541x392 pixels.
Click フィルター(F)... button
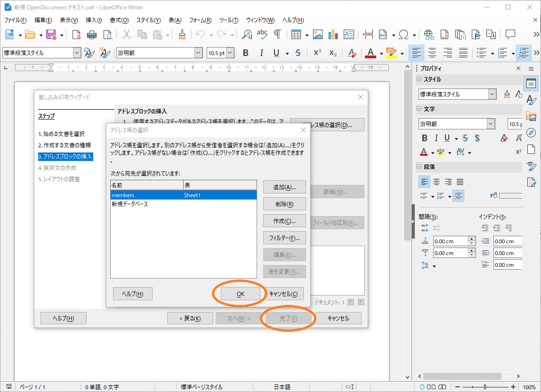284,238
